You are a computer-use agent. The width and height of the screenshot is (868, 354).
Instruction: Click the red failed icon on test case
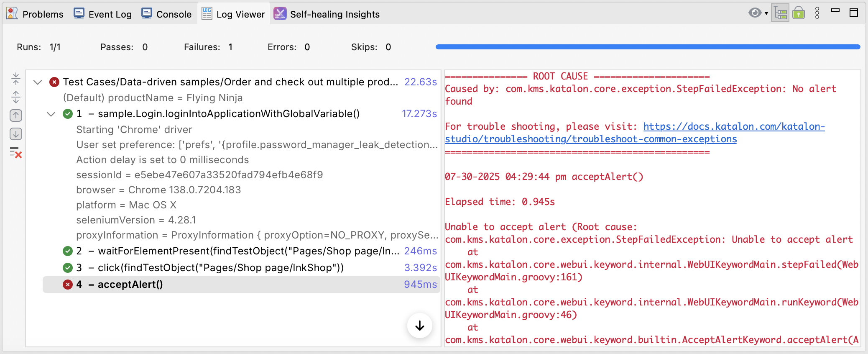coord(54,82)
